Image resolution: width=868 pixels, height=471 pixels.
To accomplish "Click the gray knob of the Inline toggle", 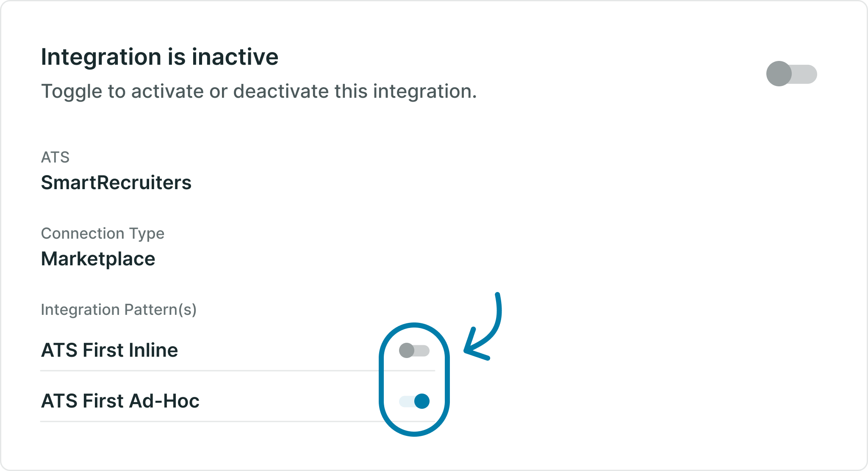I will pyautogui.click(x=407, y=350).
